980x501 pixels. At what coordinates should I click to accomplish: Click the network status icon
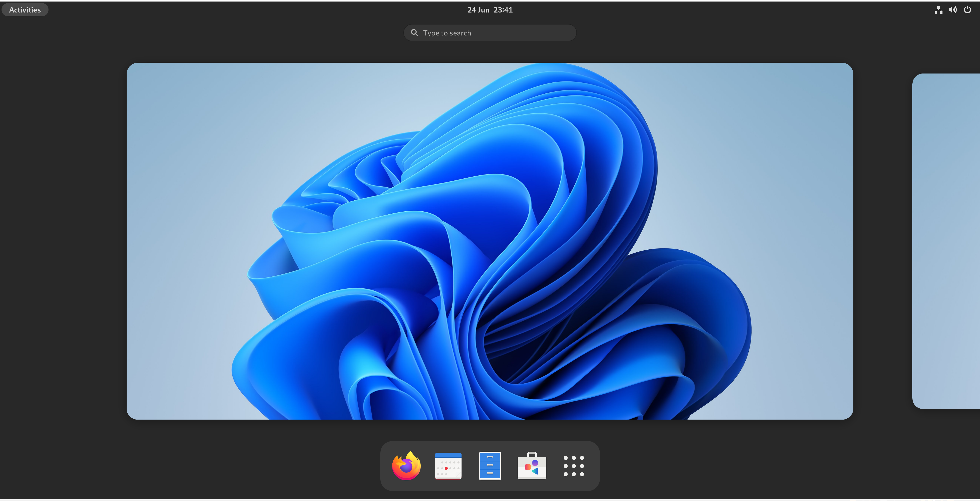click(x=938, y=10)
